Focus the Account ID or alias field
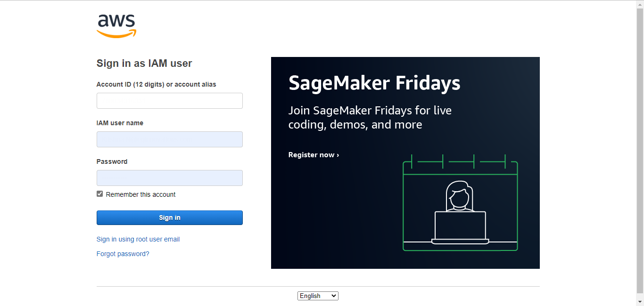Image resolution: width=644 pixels, height=306 pixels. point(170,101)
